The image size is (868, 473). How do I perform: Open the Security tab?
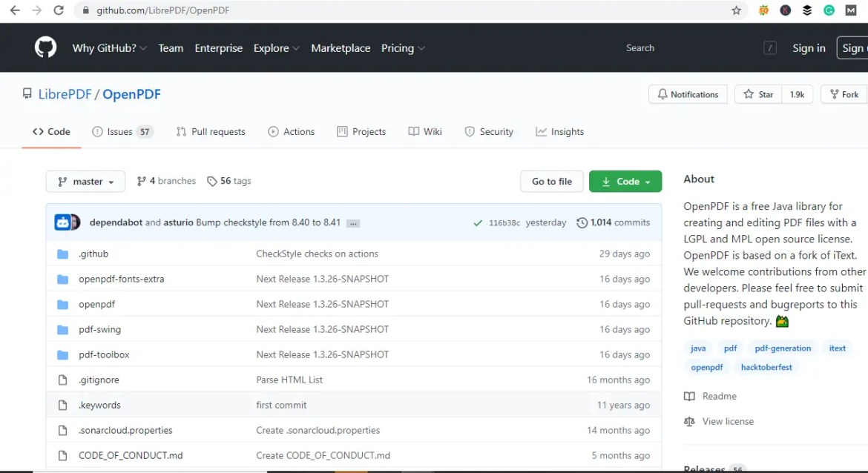point(489,132)
